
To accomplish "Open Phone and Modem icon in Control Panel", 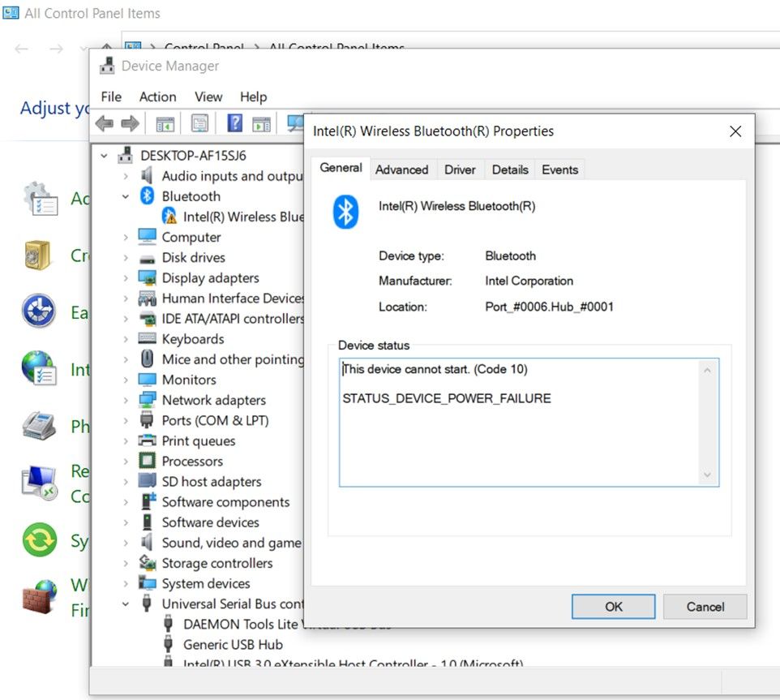I will [x=39, y=425].
